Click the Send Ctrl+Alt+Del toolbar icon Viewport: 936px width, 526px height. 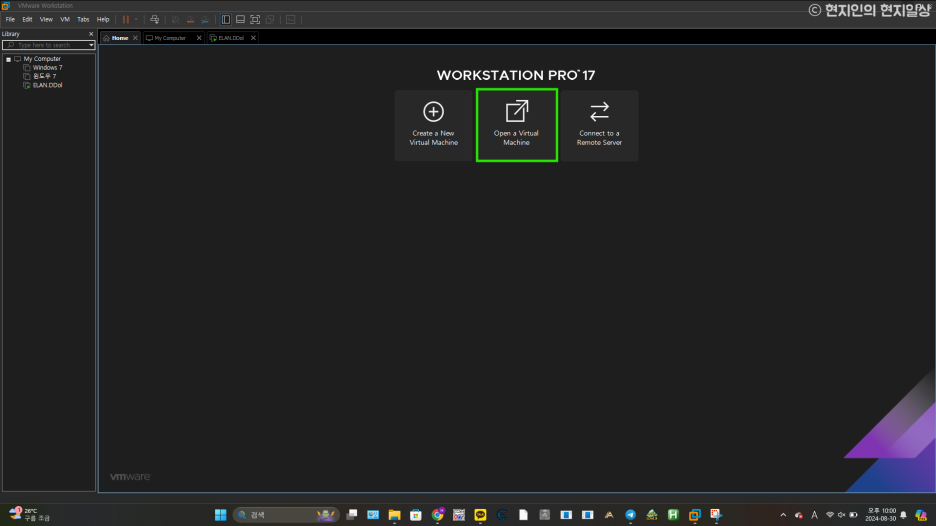tap(155, 20)
